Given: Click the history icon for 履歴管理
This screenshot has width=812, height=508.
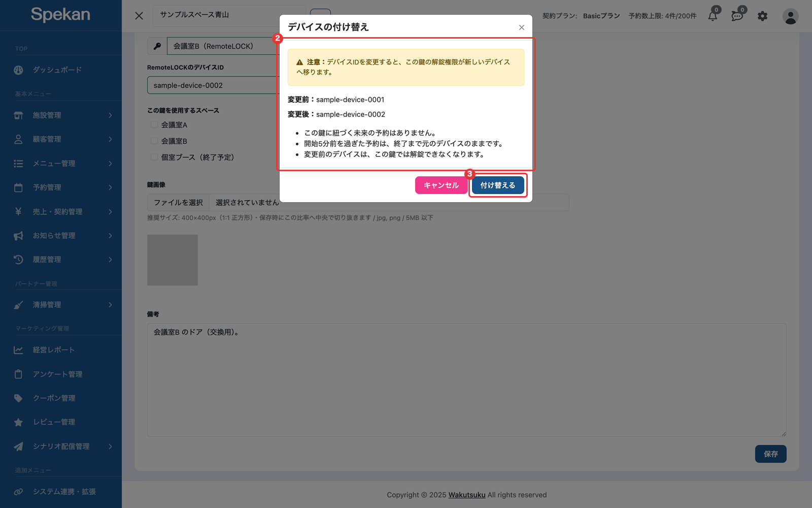Looking at the screenshot, I should point(18,260).
